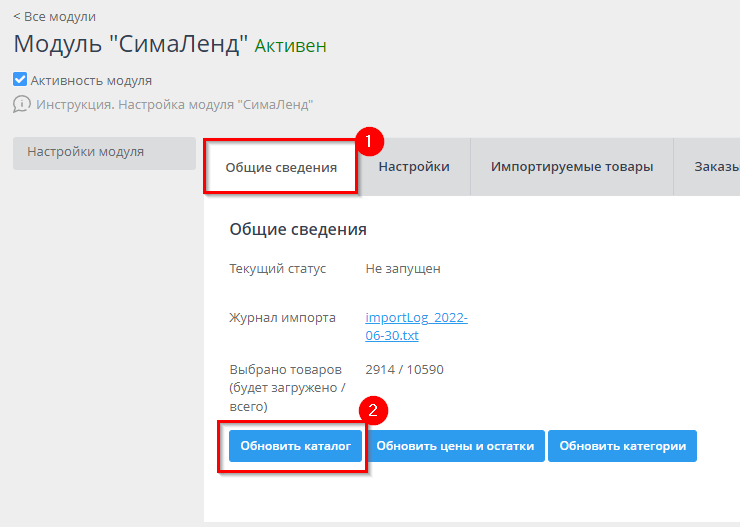Switch to the "Общие сведения" tab
740x527 pixels.
[281, 167]
